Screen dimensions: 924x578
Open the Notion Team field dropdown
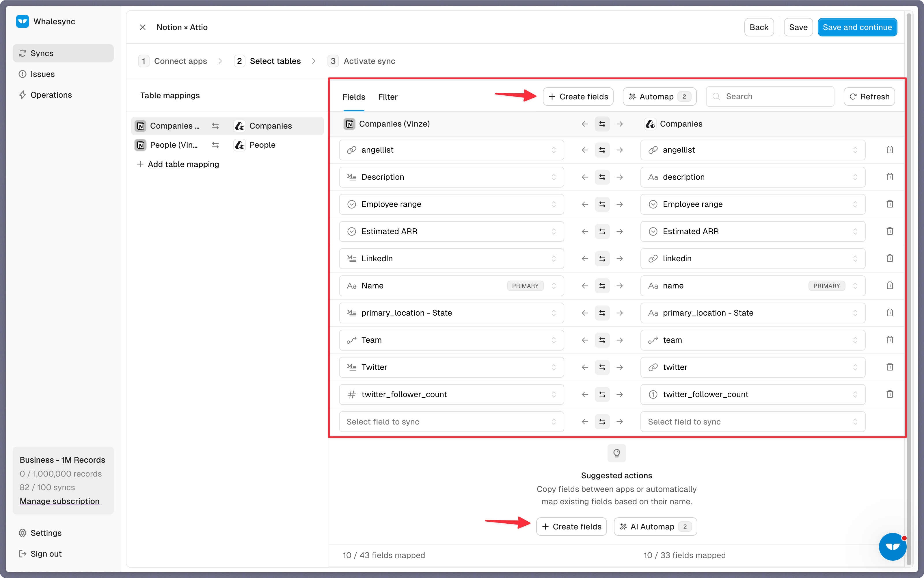tap(451, 340)
